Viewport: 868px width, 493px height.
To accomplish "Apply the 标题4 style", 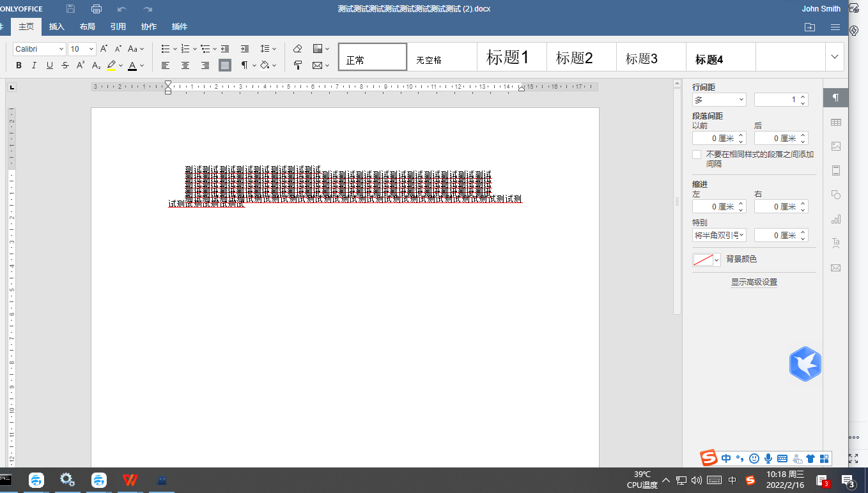I will [721, 57].
